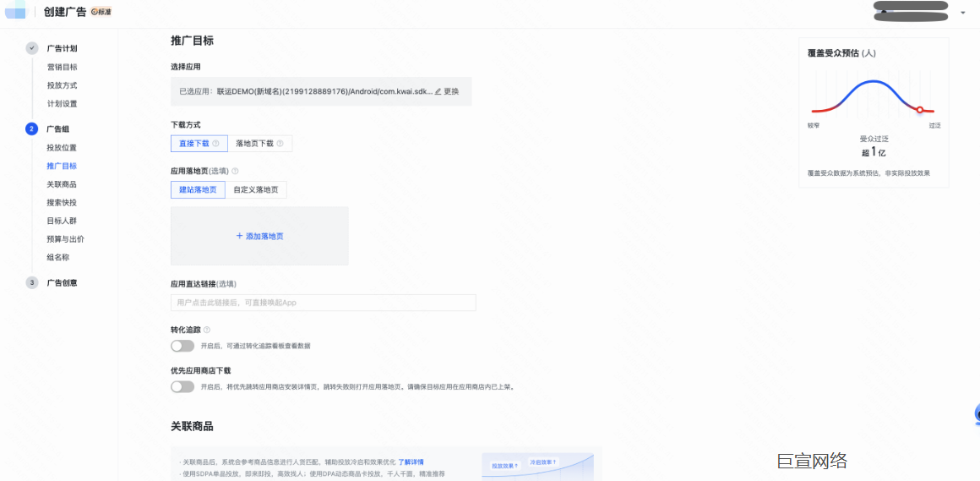Click the red marker on audience estimate curve
The width and height of the screenshot is (980, 481).
tap(919, 110)
